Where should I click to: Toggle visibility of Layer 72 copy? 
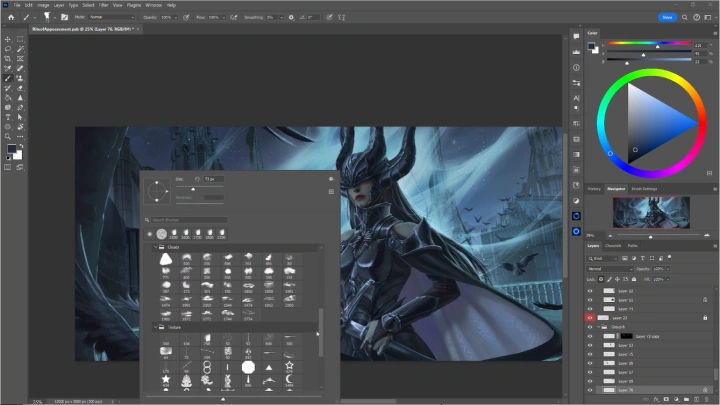tap(590, 336)
